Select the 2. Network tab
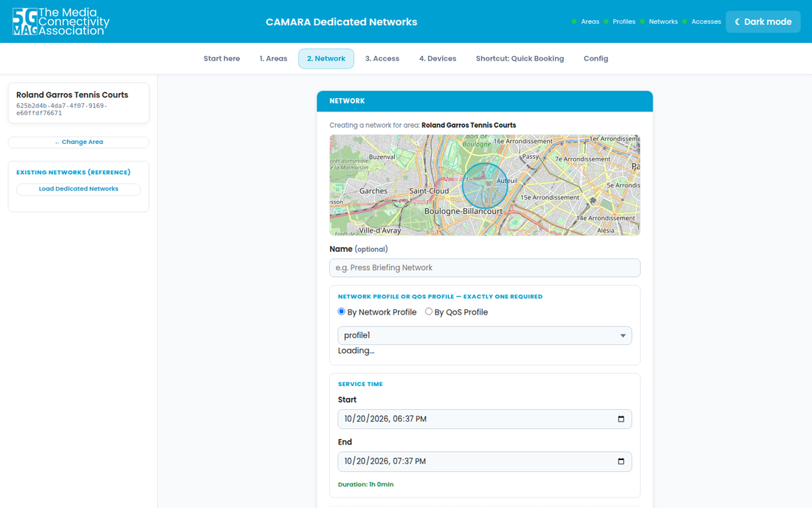This screenshot has height=508, width=812. coord(326,58)
